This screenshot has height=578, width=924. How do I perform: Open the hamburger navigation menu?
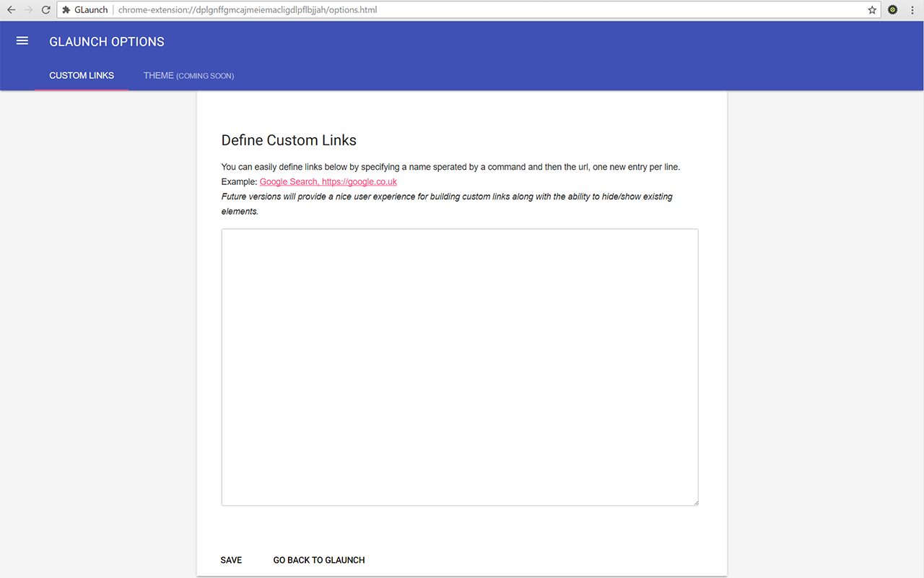tap(22, 41)
